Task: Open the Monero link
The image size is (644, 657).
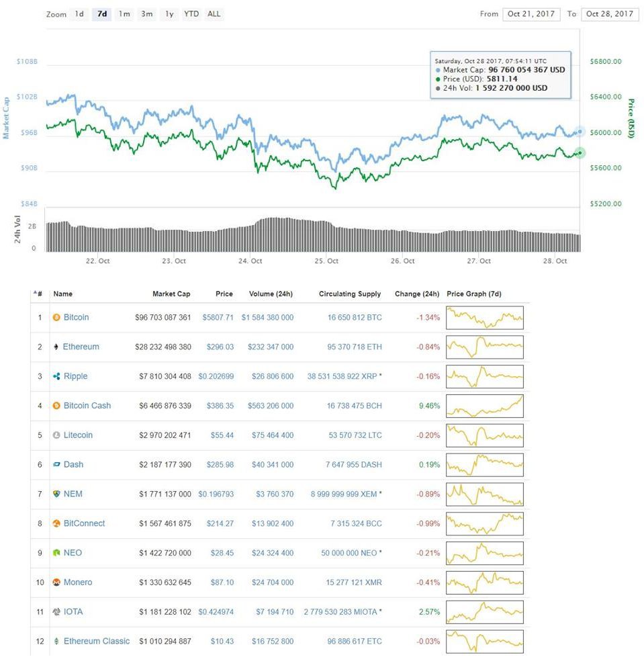Action: click(78, 582)
